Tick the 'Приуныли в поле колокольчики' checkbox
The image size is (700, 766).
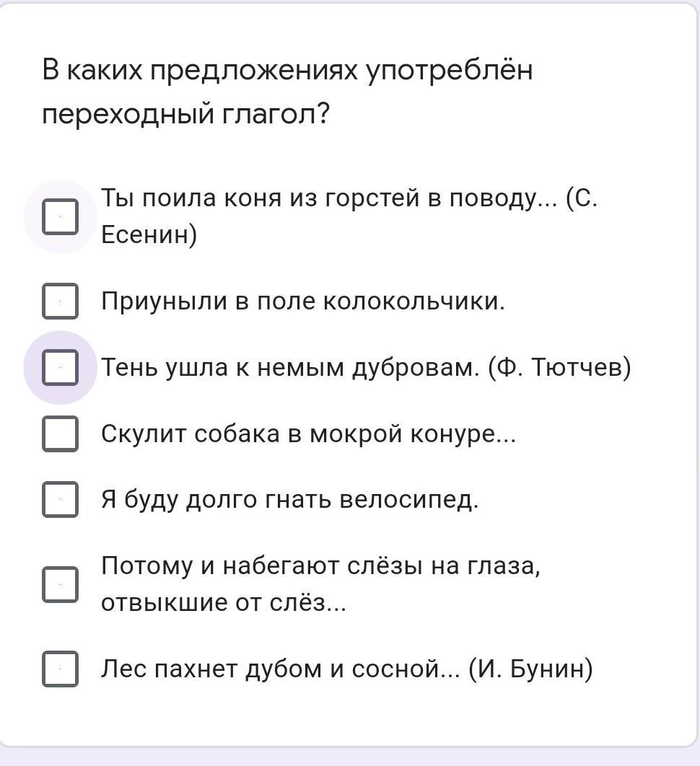pos(60,301)
